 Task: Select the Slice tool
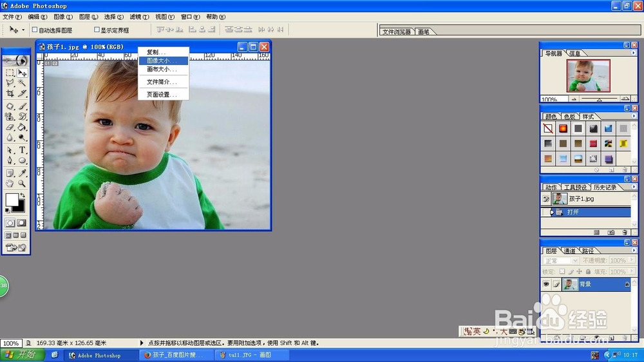tap(22, 93)
